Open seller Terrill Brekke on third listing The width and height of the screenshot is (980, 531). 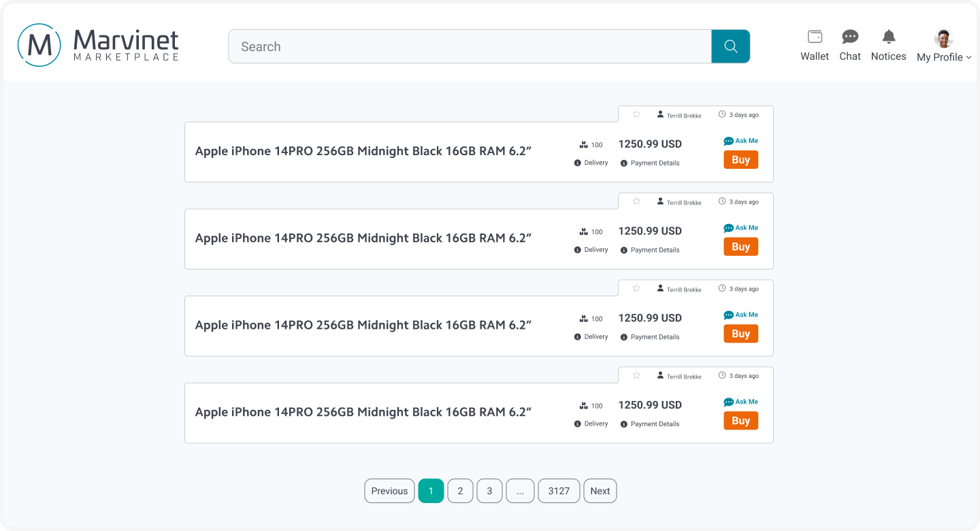click(679, 289)
